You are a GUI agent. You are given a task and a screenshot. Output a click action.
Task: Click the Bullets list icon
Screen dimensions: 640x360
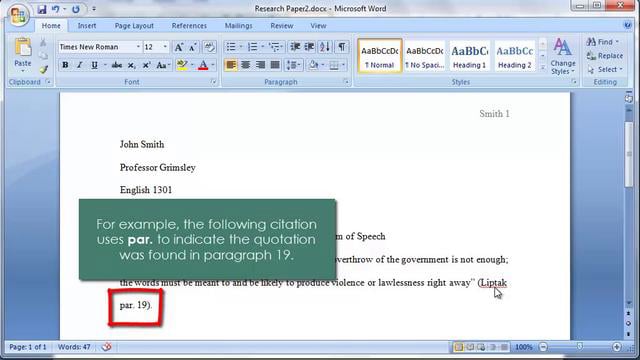click(231, 47)
